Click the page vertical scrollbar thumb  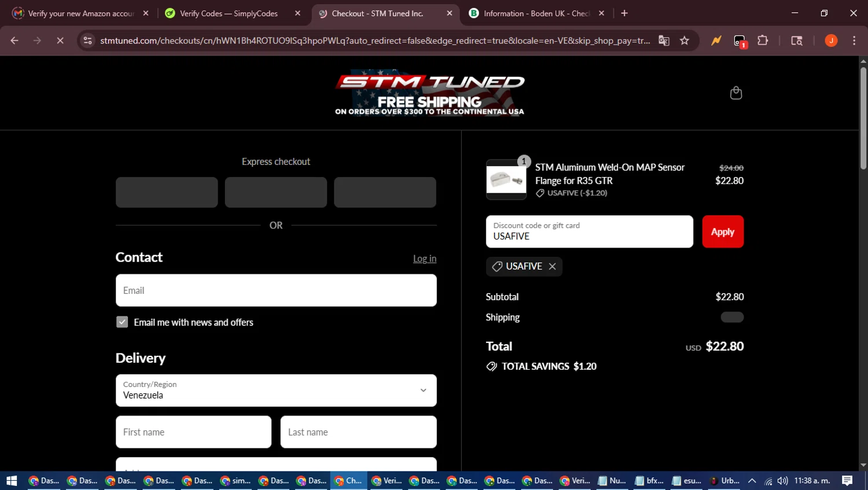tap(863, 119)
